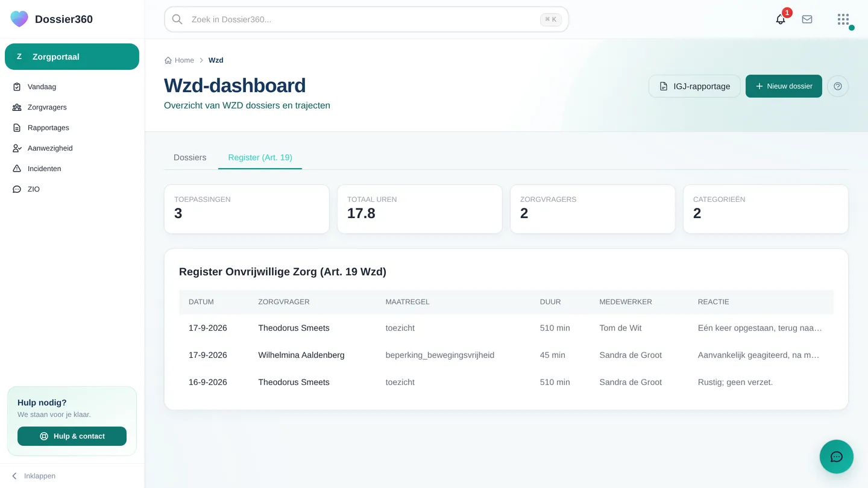Screen dimensions: 868x488
Task: Click reaction starting 'Eén keer opgestaan'
Action: pos(760,328)
